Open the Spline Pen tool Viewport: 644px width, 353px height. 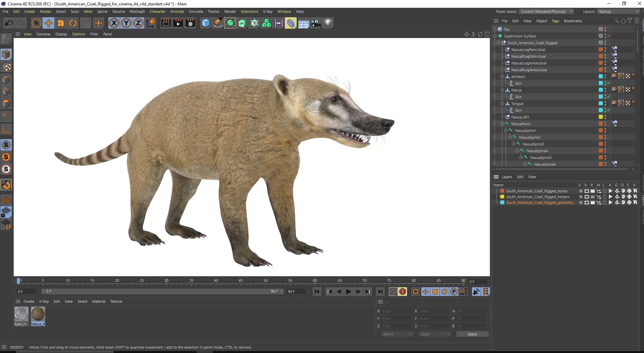pos(218,23)
